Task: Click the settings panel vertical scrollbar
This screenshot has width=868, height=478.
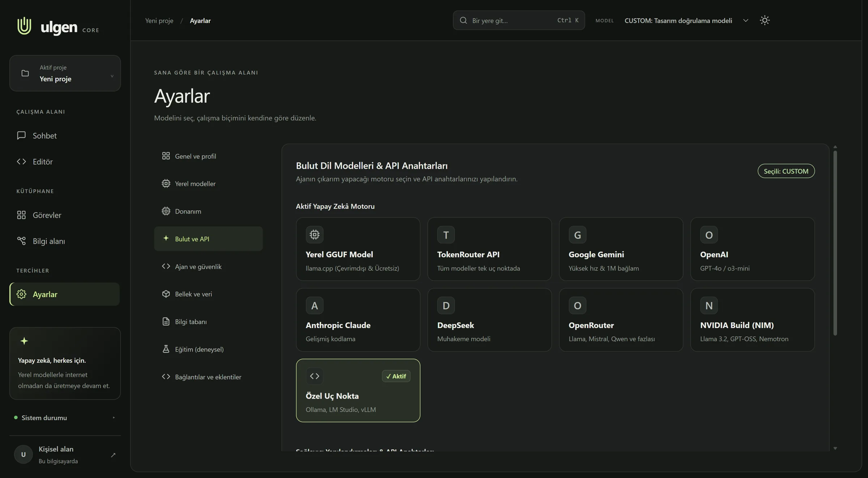Action: click(x=835, y=243)
